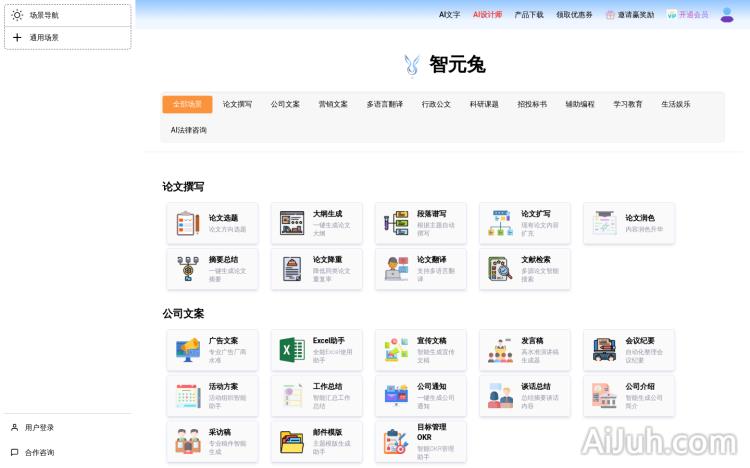Click the 邀请赢奖励 gift icon
The height and width of the screenshot is (468, 750).
(610, 15)
